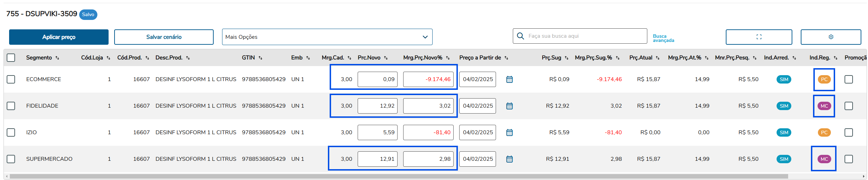Select the ECOMMERCE row checkbox

pyautogui.click(x=11, y=79)
